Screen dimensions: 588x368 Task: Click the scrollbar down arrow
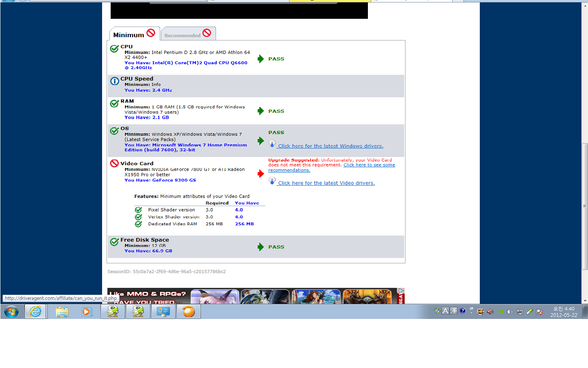click(585, 301)
